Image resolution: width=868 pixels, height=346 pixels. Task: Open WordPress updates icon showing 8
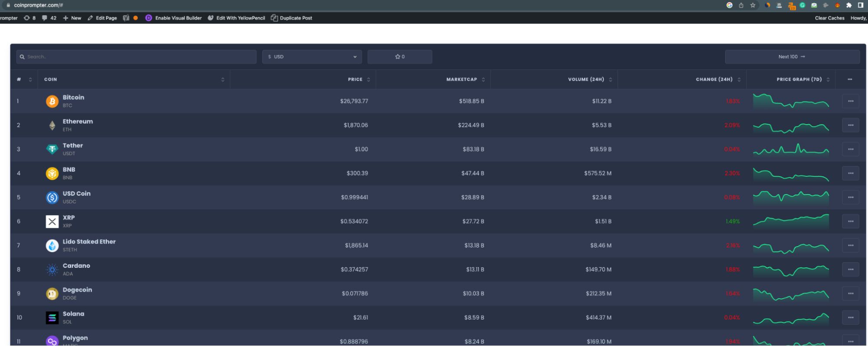30,18
